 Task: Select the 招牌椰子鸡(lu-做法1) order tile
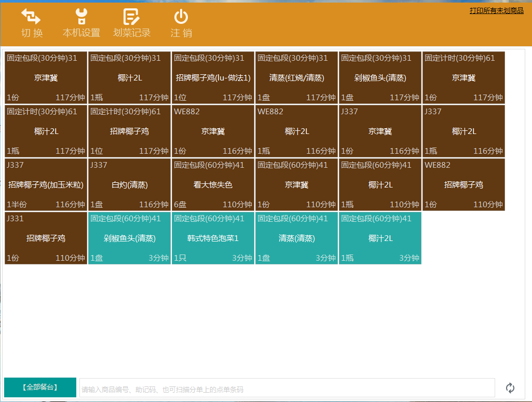pos(213,78)
